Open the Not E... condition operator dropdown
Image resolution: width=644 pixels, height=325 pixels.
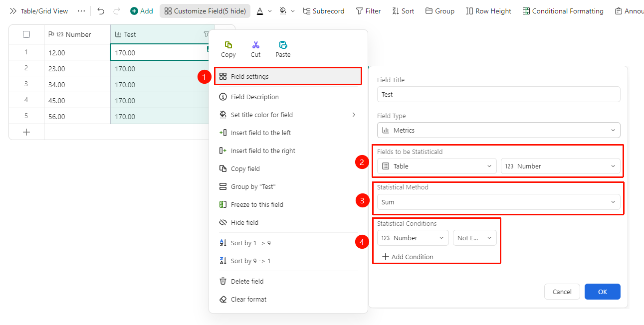tap(475, 238)
